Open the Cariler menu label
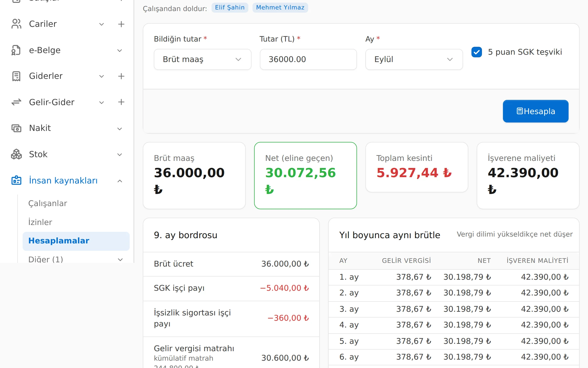Viewport: 588px width, 368px height. 43,24
